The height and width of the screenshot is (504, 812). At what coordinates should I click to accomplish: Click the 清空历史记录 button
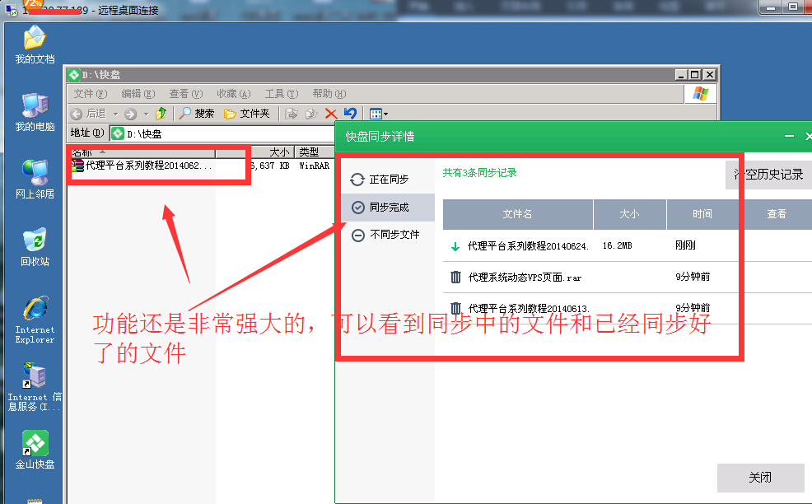768,175
